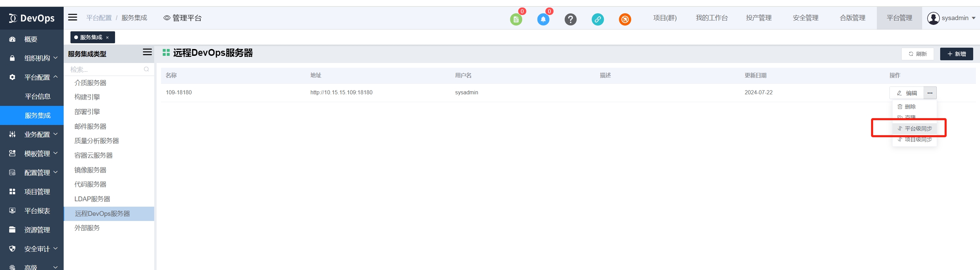This screenshot has width=980, height=270.
Task: Click the 更新日期 column header
Action: click(x=756, y=75)
